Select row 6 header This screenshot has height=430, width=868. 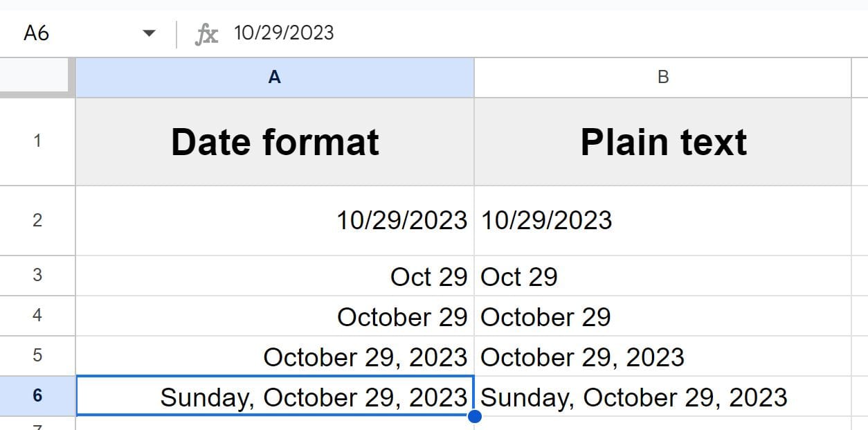coord(37,396)
